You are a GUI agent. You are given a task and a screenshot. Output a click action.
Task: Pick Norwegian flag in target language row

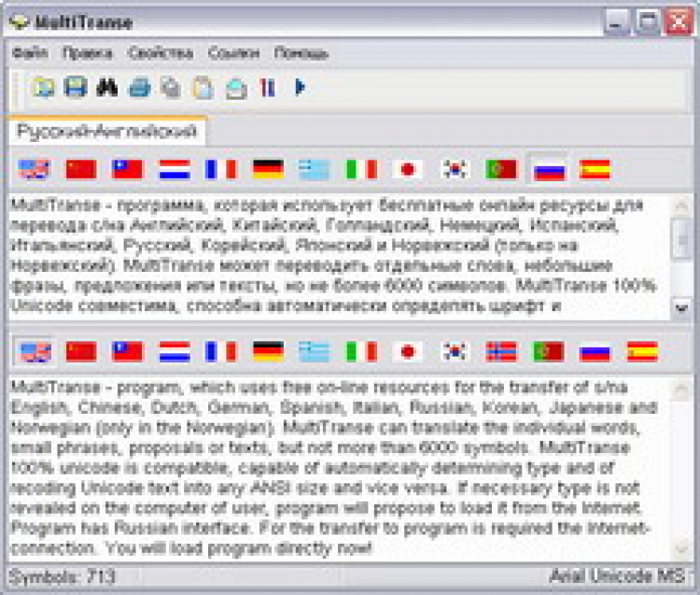point(501,351)
